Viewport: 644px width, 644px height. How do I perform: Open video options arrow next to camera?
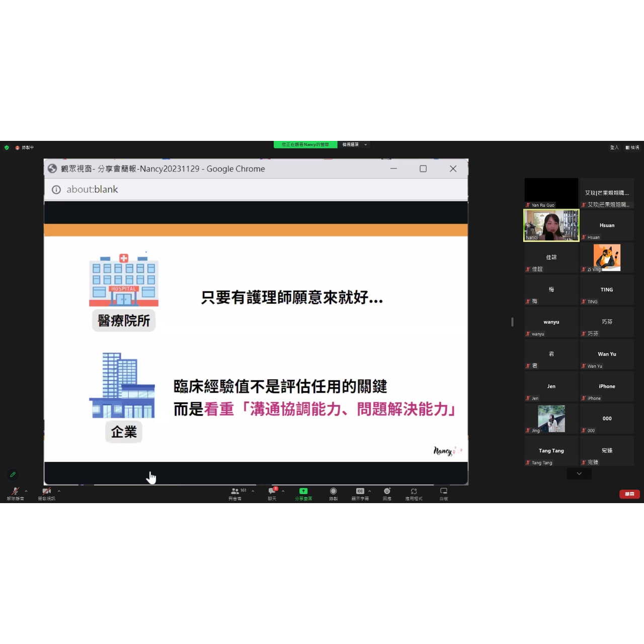tap(59, 491)
